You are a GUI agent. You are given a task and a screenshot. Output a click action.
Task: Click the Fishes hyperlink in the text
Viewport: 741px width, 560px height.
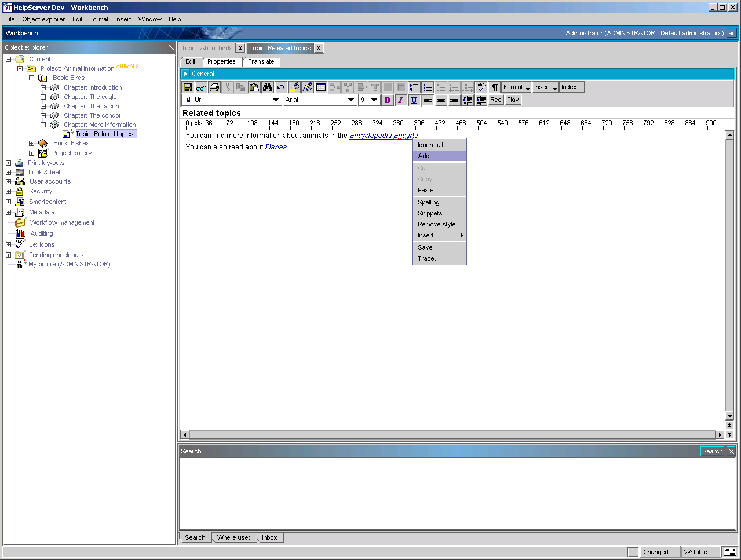[x=276, y=147]
